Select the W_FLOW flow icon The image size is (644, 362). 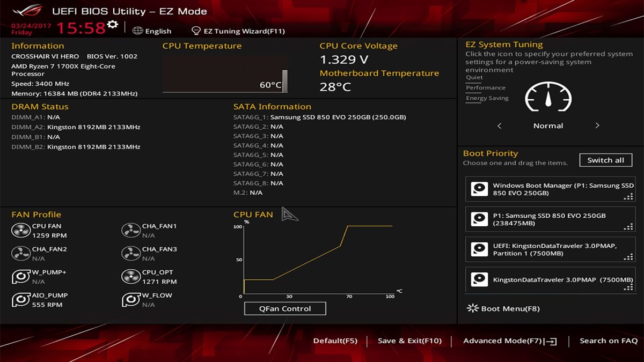click(x=130, y=300)
